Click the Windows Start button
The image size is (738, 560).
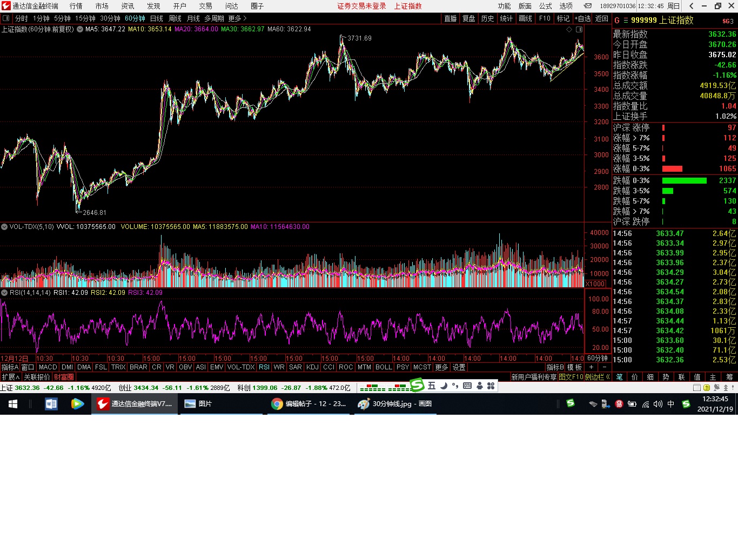(13, 403)
